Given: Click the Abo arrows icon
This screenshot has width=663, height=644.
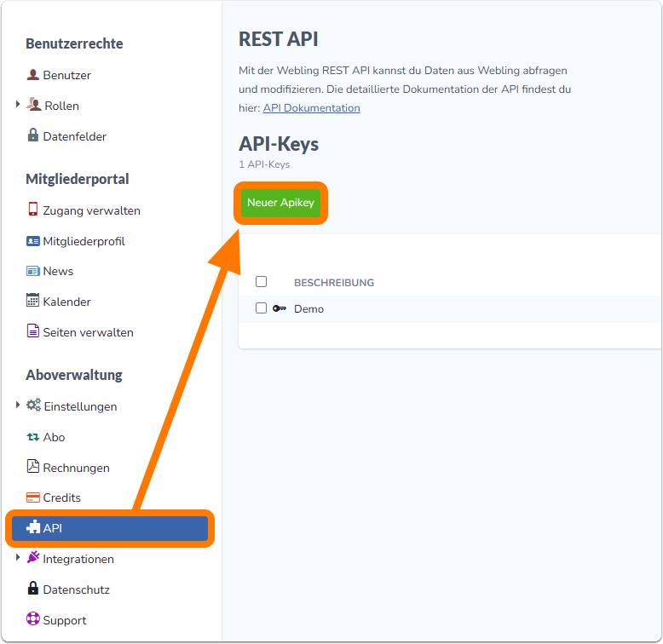Looking at the screenshot, I should point(33,437).
